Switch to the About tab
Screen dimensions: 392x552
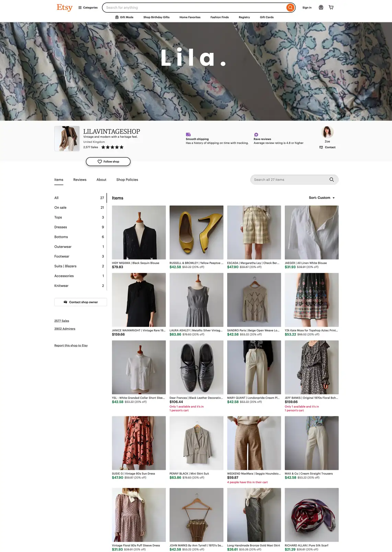(x=101, y=180)
